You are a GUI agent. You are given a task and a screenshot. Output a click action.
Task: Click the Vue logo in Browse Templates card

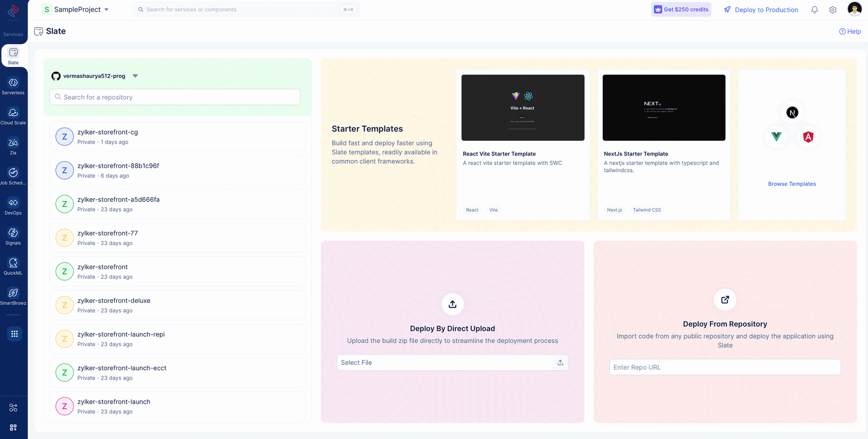776,137
